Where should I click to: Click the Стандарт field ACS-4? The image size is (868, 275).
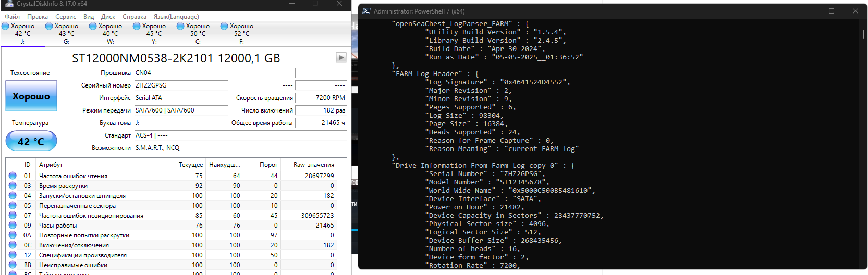240,135
